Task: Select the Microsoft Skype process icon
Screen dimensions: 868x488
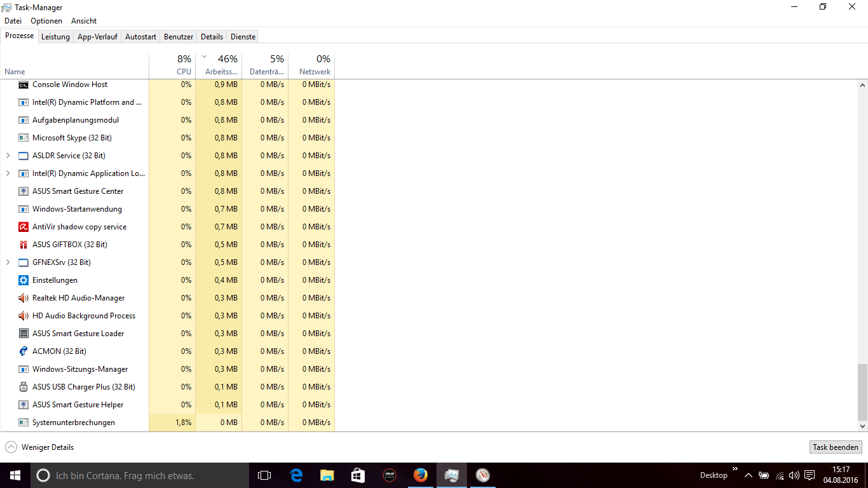Action: coord(24,138)
